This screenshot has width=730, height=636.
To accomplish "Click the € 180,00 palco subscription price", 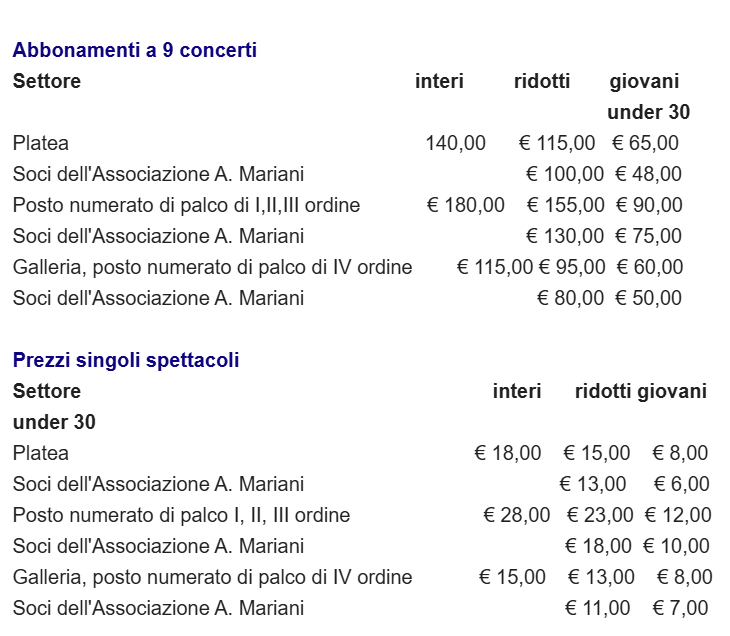I will tap(466, 205).
